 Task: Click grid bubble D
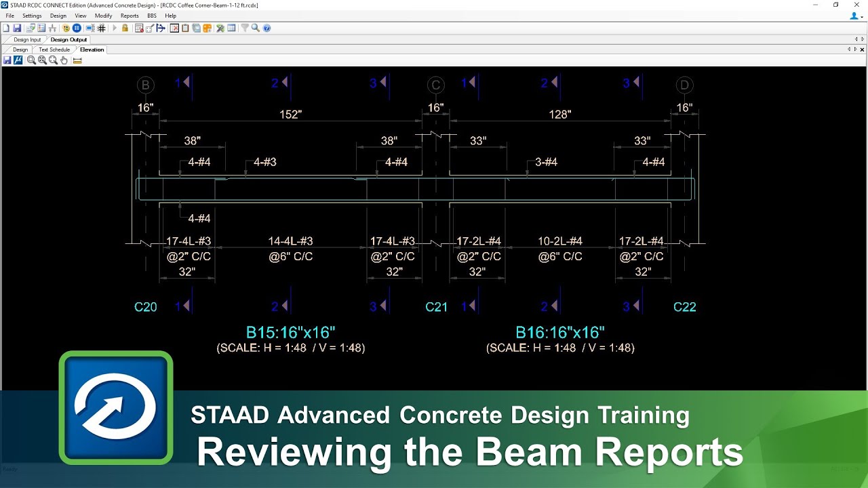684,85
